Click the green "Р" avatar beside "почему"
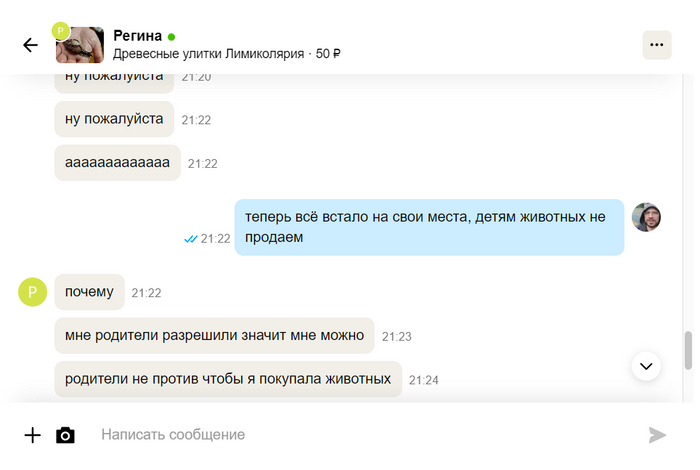 [x=33, y=292]
